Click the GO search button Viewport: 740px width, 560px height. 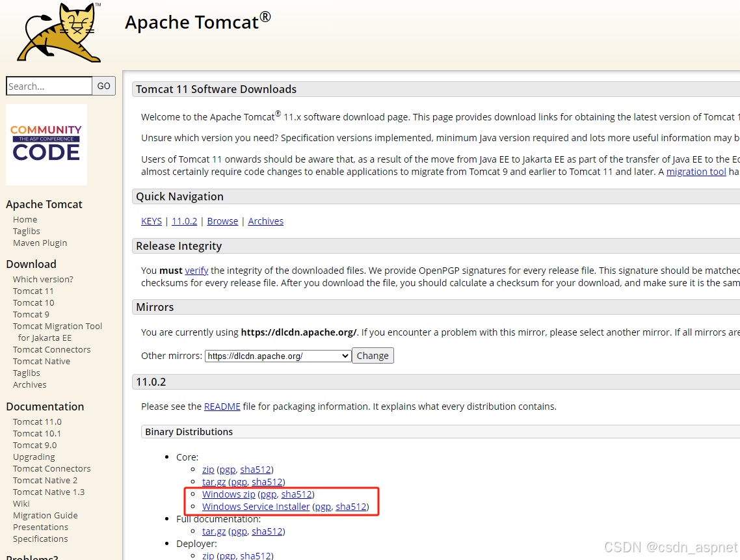(104, 86)
